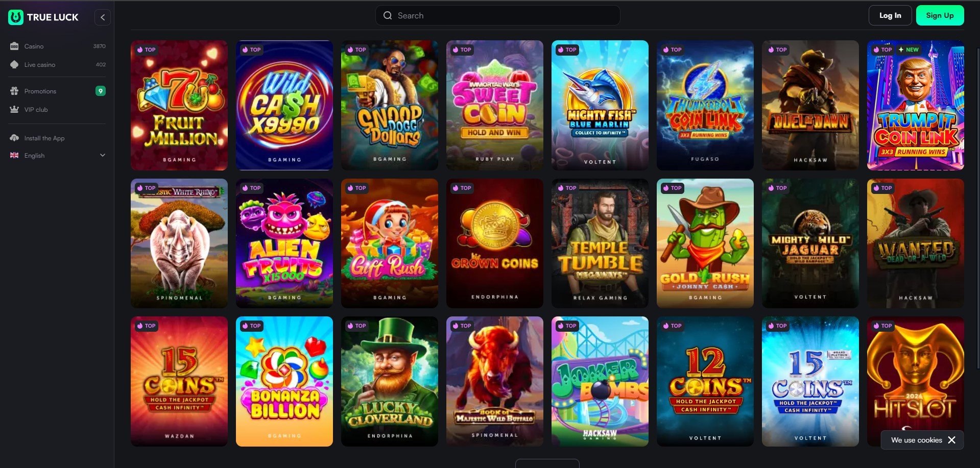Viewport: 980px width, 468px height.
Task: Click the search magnifier icon
Action: (x=388, y=16)
